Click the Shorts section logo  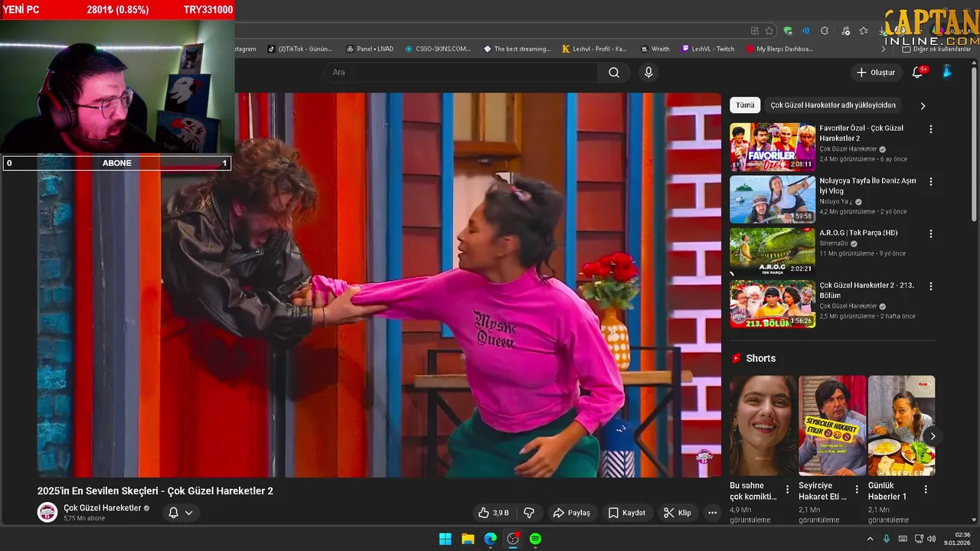click(737, 358)
